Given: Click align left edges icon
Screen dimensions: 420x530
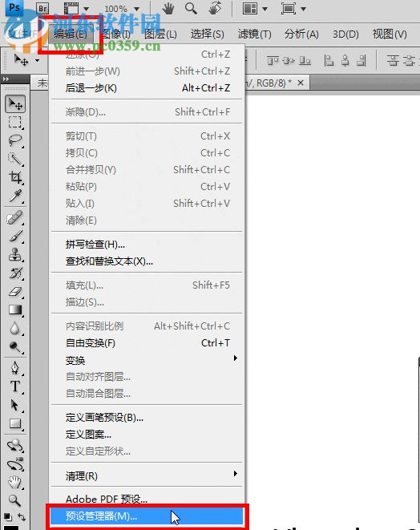Looking at the screenshot, I should (329, 61).
